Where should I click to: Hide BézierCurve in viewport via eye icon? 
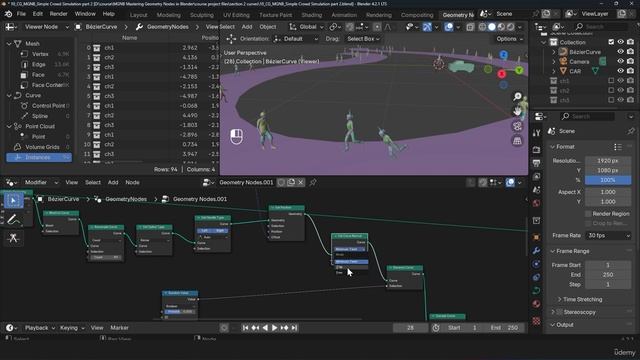(620, 52)
